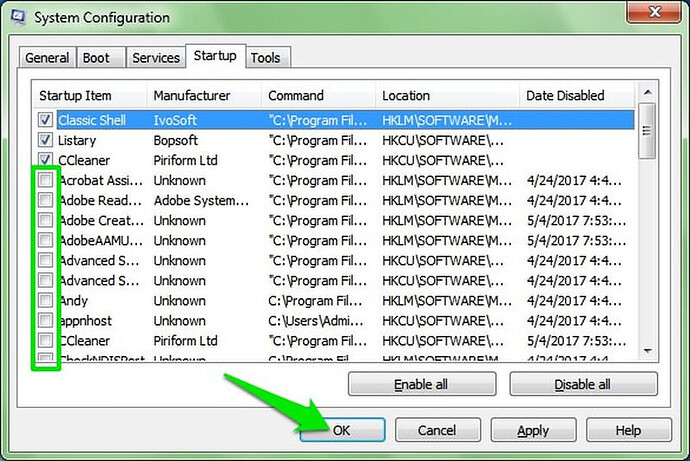690x461 pixels.
Task: Click the System Configuration title bar icon
Action: tap(18, 18)
